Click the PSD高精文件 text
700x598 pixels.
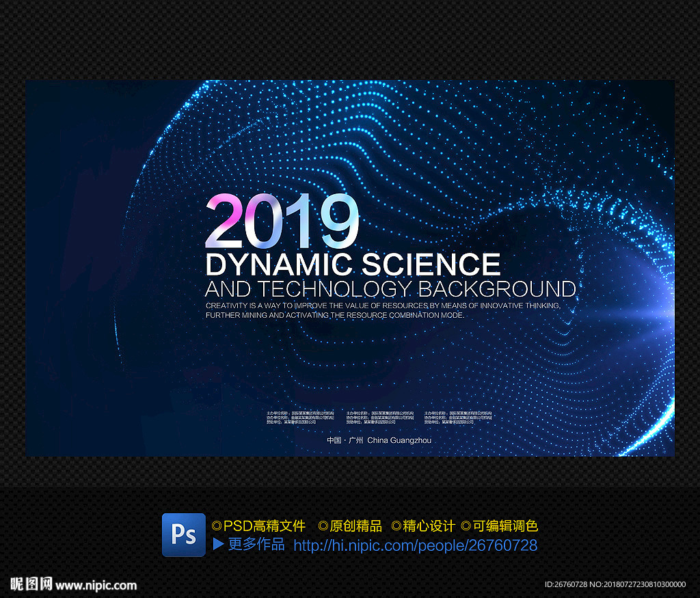(x=265, y=526)
